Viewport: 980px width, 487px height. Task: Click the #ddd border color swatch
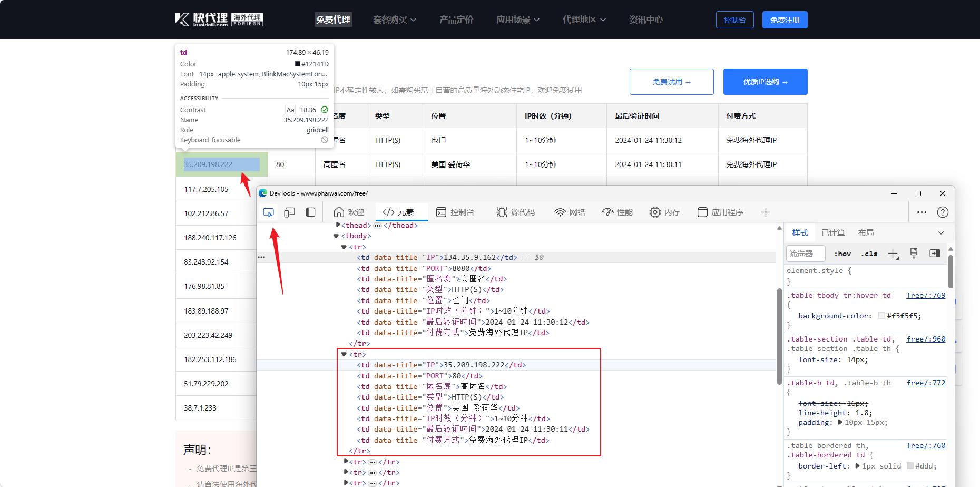910,466
